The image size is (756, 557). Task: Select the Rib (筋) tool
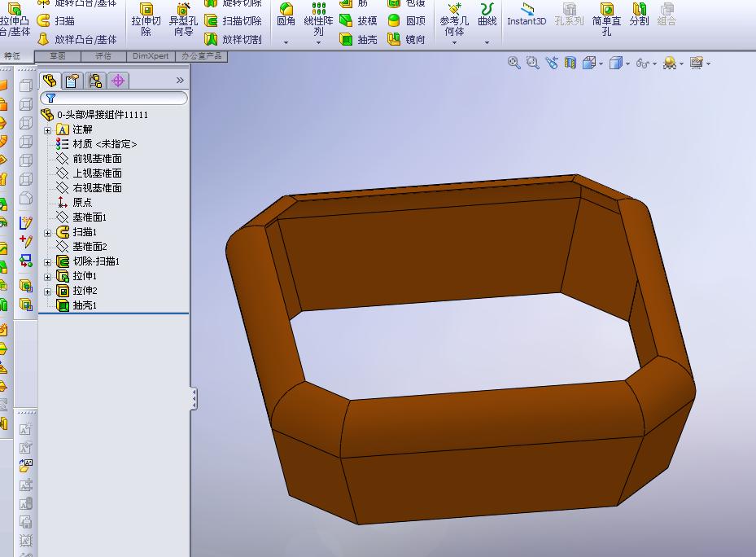[x=354, y=4]
